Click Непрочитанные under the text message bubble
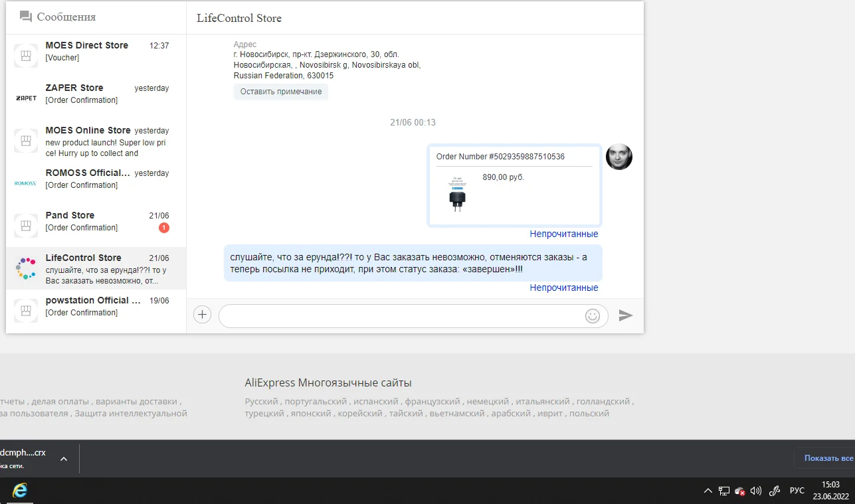The width and height of the screenshot is (855, 504). point(564,288)
